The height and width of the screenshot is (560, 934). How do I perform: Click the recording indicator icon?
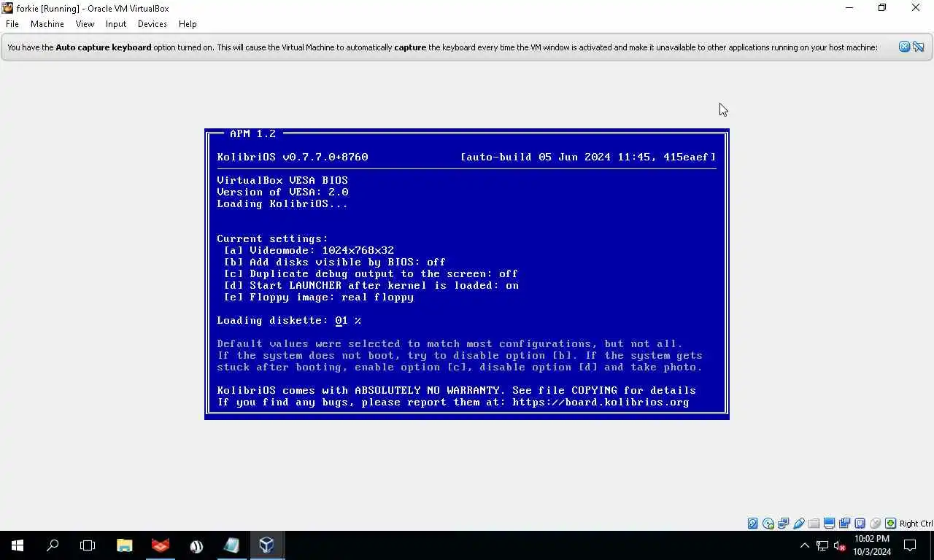(x=845, y=524)
